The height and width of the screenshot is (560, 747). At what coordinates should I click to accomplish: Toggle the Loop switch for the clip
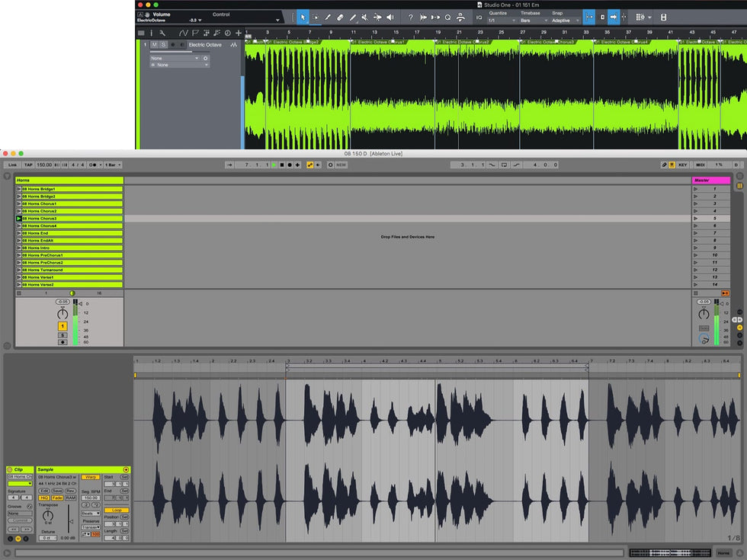[x=117, y=510]
